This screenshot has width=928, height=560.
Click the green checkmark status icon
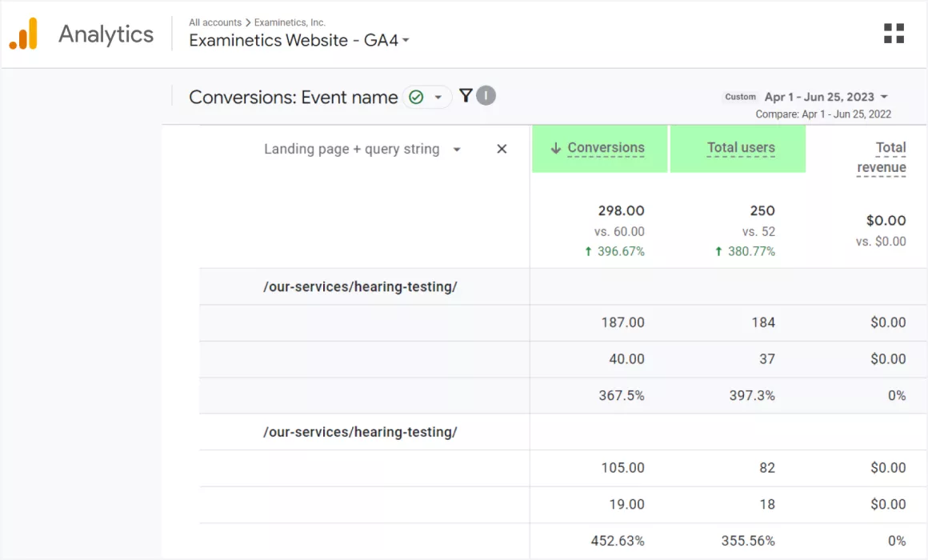[x=416, y=97]
